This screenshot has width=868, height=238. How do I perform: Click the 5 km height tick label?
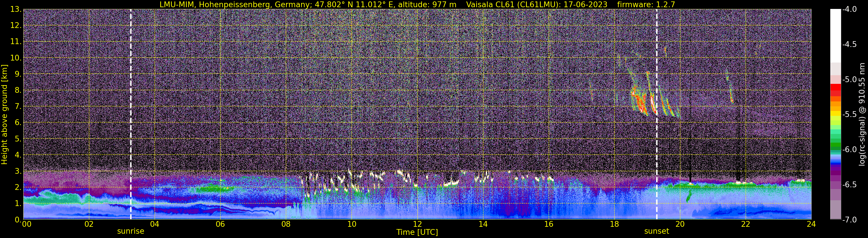[x=18, y=139]
